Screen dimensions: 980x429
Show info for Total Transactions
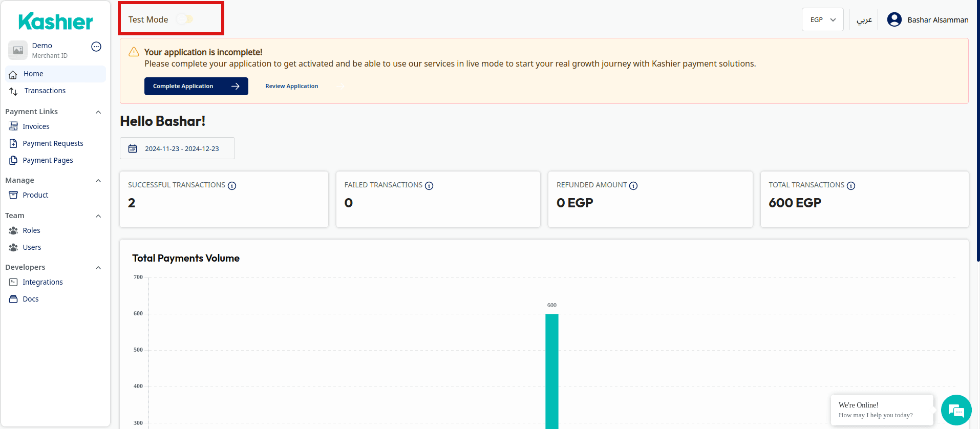[851, 186]
